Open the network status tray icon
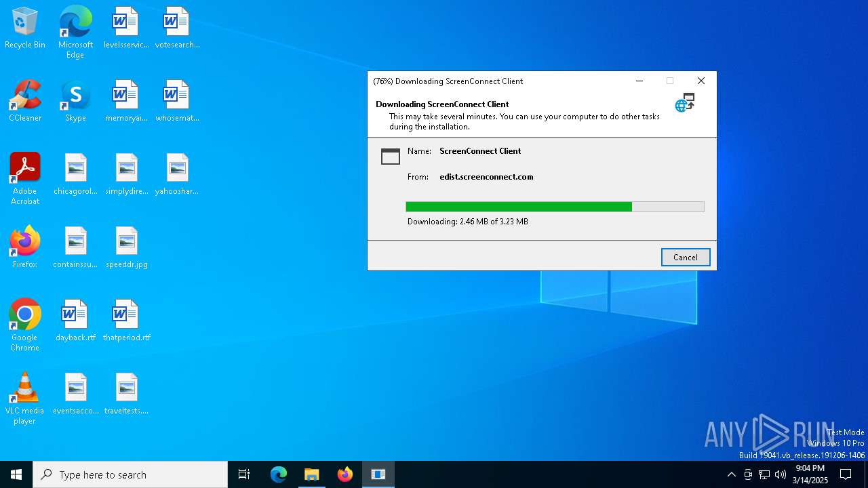This screenshot has width=868, height=488. [764, 474]
